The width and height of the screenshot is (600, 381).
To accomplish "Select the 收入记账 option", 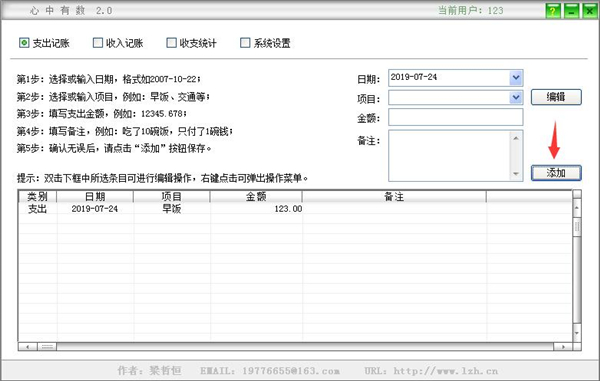I will coord(118,43).
